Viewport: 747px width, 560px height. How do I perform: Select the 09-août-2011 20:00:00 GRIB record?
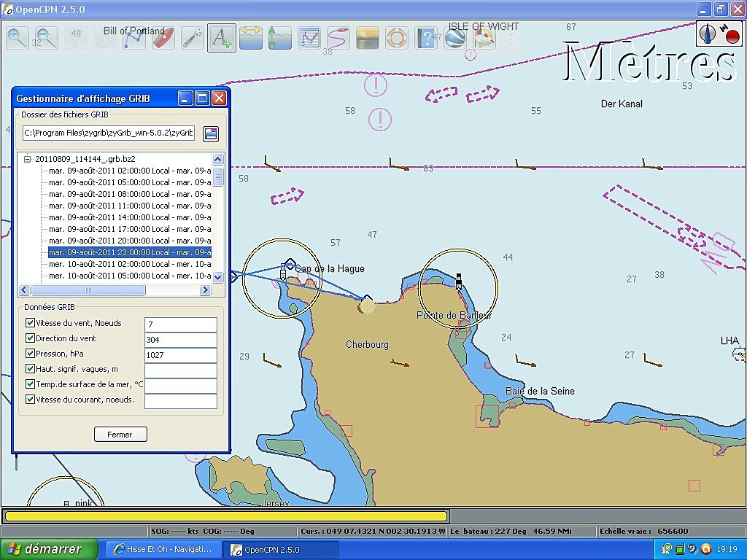point(130,241)
